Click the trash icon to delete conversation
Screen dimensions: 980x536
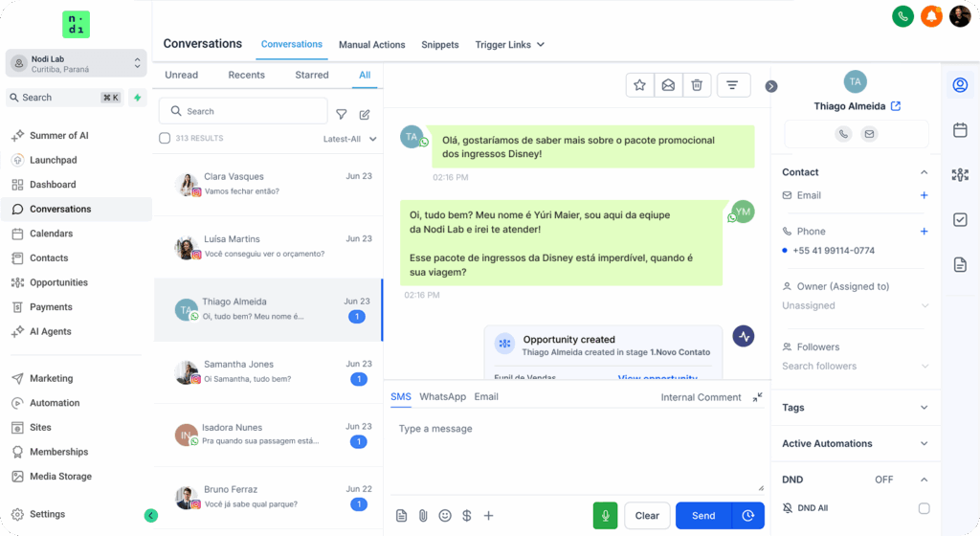697,85
